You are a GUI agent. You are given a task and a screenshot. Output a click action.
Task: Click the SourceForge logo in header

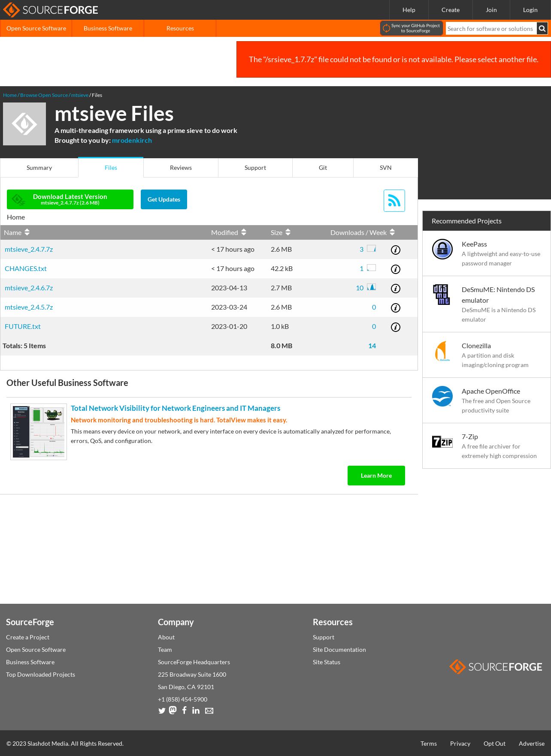(50, 10)
